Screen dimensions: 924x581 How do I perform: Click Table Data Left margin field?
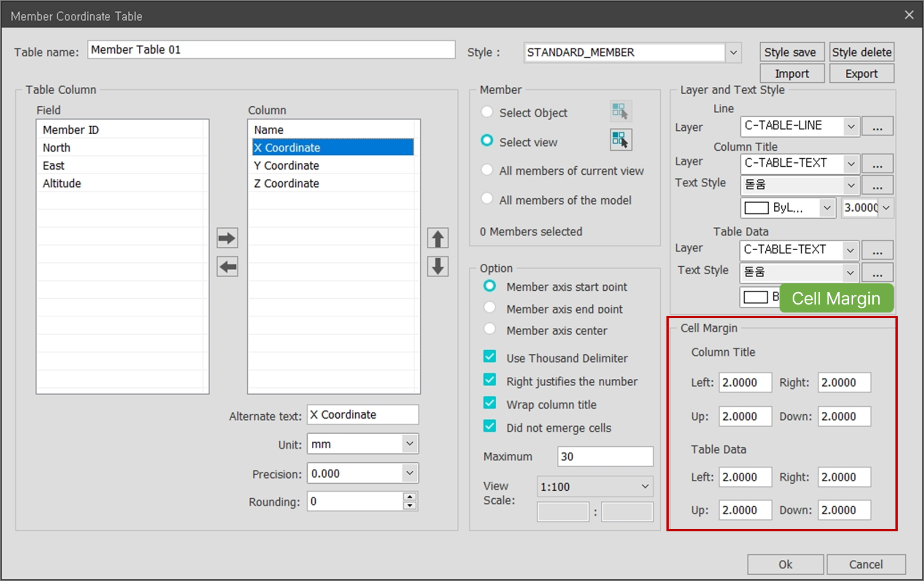745,477
